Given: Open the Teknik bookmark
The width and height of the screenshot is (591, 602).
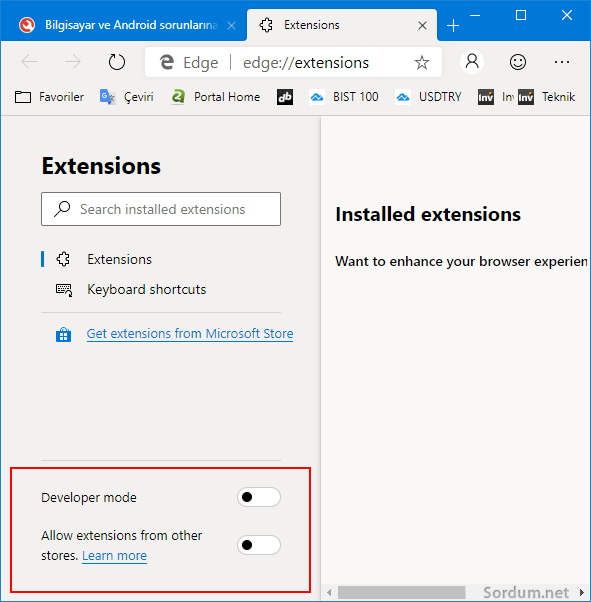Looking at the screenshot, I should (x=546, y=97).
